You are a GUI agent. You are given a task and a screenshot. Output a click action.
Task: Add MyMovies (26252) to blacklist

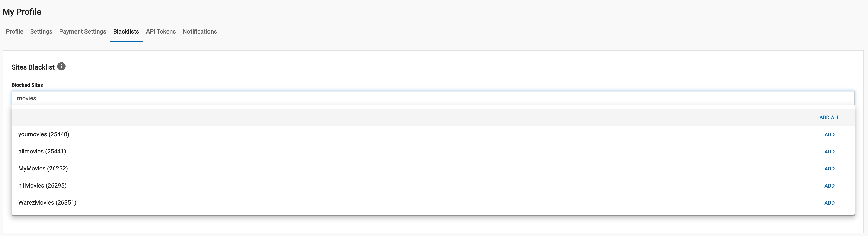click(x=829, y=169)
